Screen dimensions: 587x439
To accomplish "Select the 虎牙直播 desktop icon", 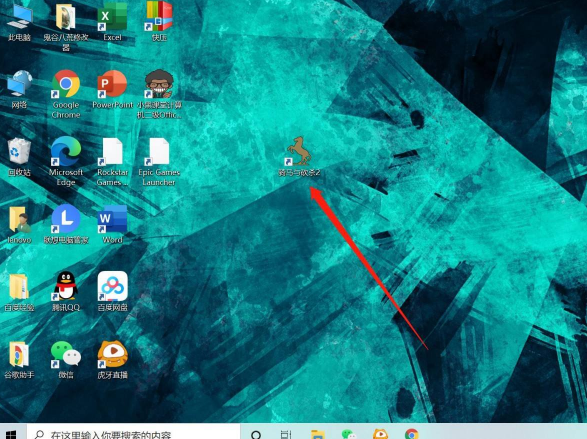I will [x=112, y=354].
